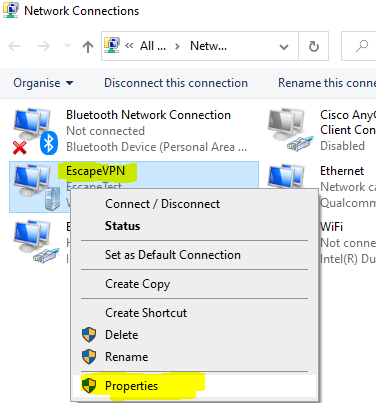Screen dimensions: 376x403
Task: Select the Cisco AnyConnect adapter icon
Action: (x=290, y=130)
